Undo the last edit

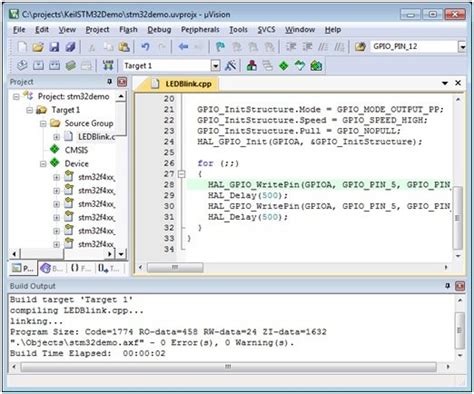tap(145, 47)
